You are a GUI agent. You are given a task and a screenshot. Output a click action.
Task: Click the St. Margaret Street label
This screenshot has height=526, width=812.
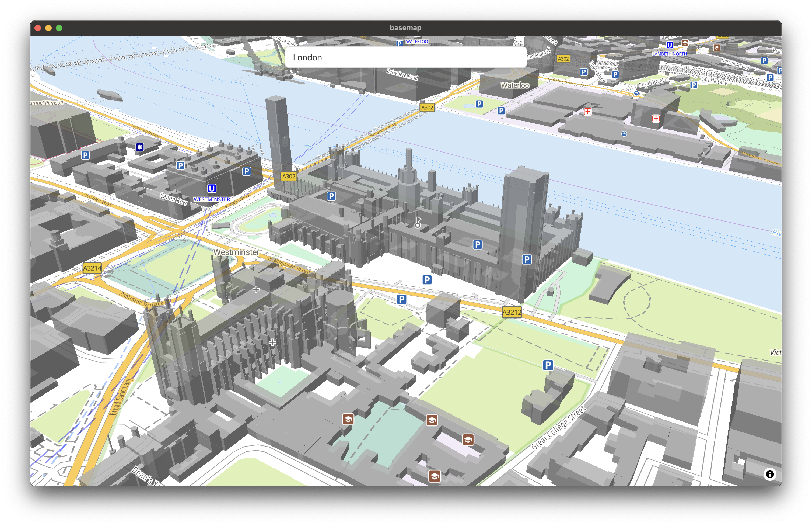(289, 265)
